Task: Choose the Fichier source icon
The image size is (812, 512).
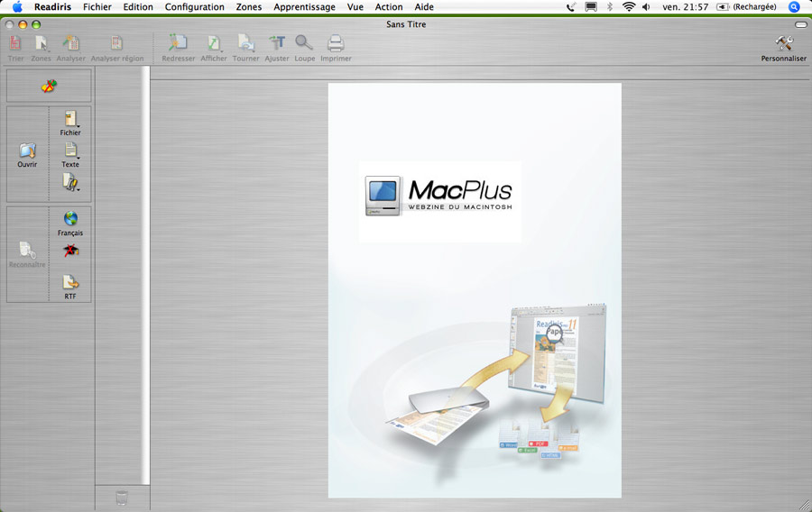Action: pyautogui.click(x=70, y=119)
